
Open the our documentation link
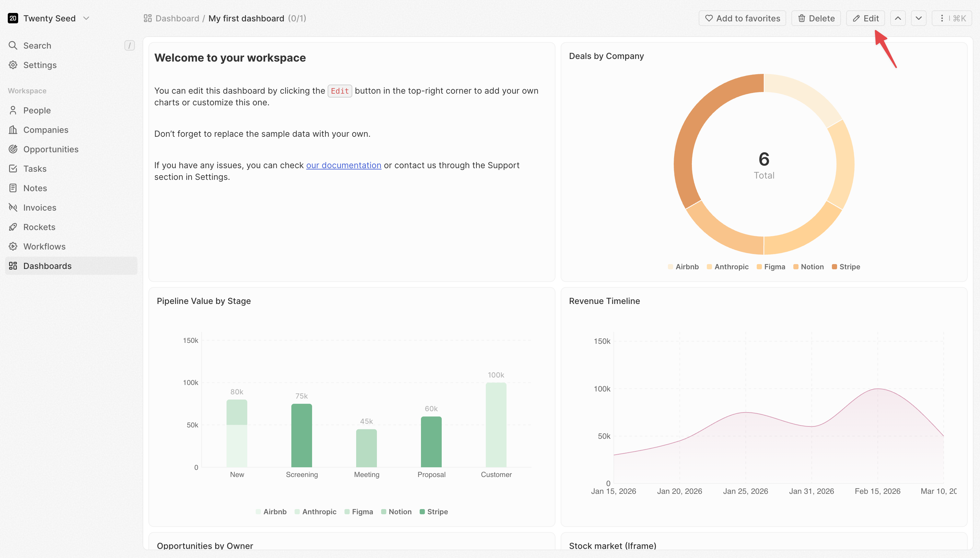pos(344,165)
